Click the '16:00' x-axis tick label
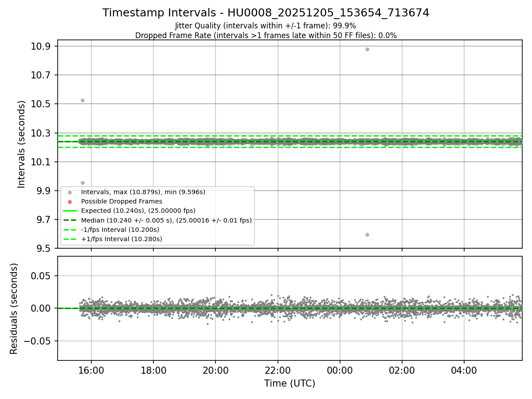Image resolution: width=532 pixels, height=399 pixels. coord(91,370)
